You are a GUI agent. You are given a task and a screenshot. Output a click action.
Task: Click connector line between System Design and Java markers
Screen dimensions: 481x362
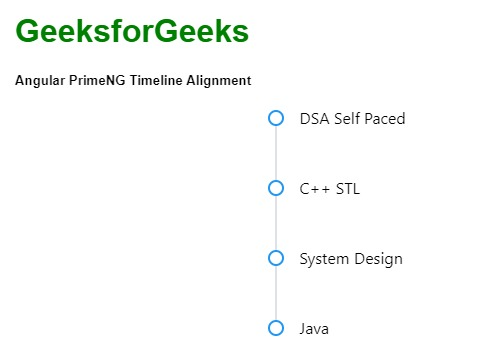[x=276, y=293]
